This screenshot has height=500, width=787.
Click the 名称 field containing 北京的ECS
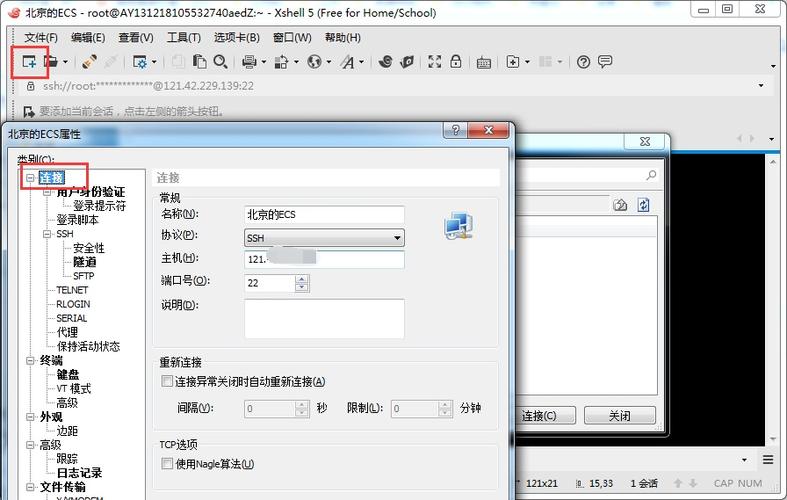(324, 214)
